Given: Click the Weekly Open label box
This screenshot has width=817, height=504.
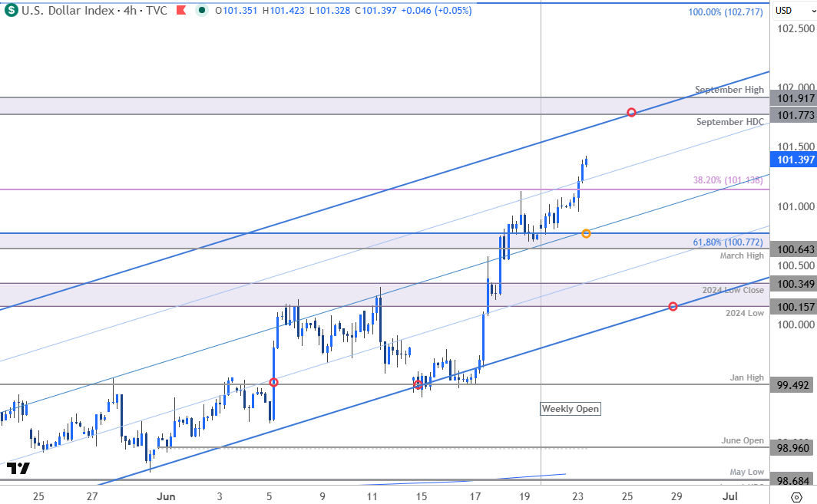Looking at the screenshot, I should click(571, 409).
